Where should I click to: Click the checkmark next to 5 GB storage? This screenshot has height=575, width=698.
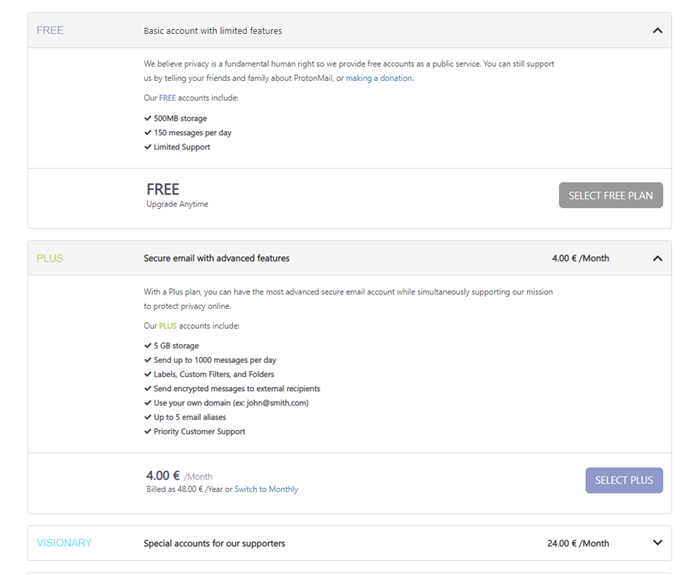(148, 346)
